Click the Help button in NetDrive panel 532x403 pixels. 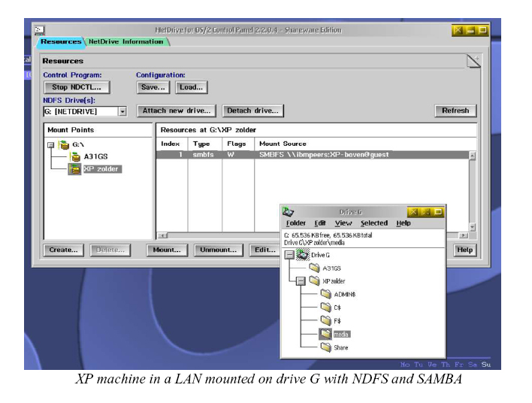click(465, 250)
